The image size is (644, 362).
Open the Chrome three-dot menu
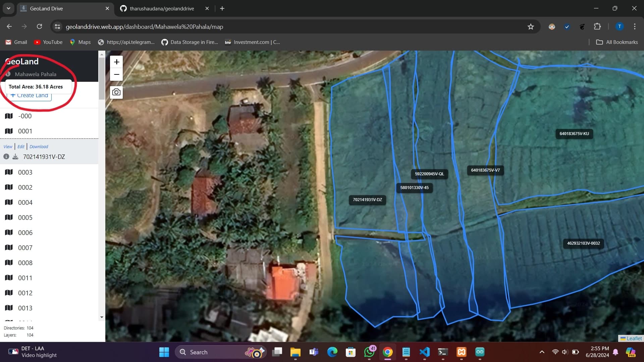[635, 27]
